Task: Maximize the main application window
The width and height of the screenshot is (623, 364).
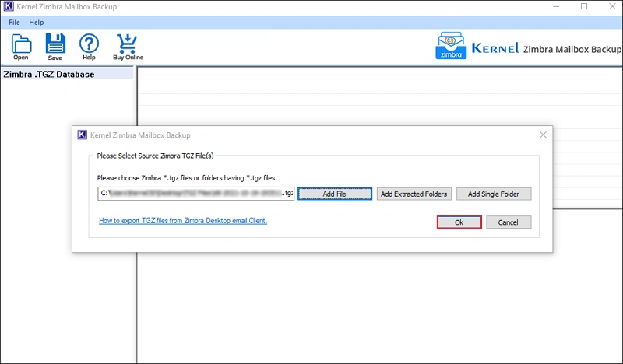Action: coord(584,6)
